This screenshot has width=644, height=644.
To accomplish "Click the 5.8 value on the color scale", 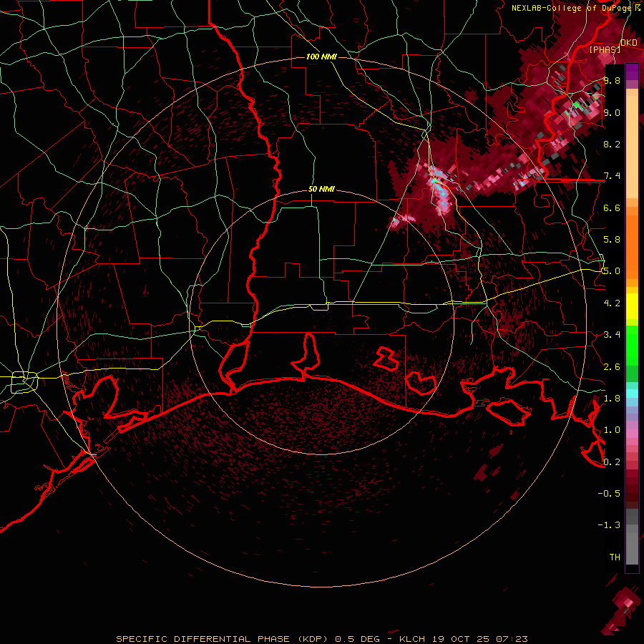I will pos(612,240).
